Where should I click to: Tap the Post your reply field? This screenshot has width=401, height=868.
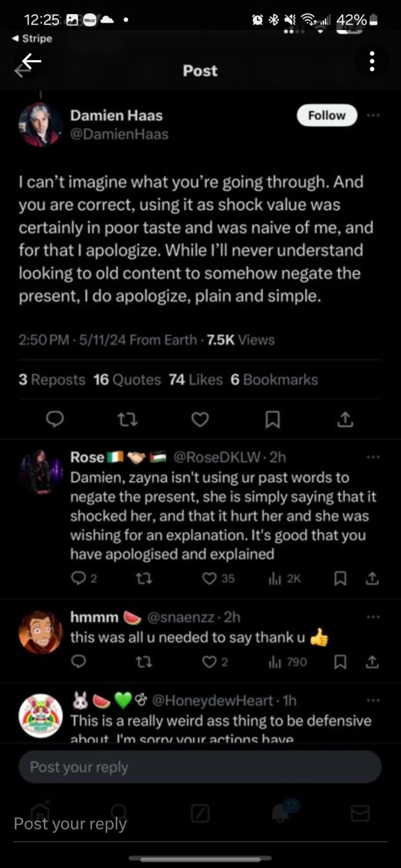click(x=200, y=767)
